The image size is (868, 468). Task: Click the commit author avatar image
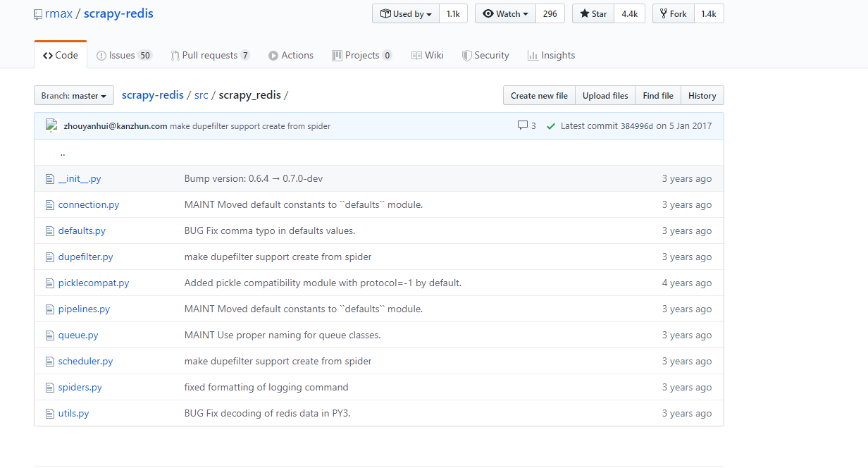tap(51, 125)
